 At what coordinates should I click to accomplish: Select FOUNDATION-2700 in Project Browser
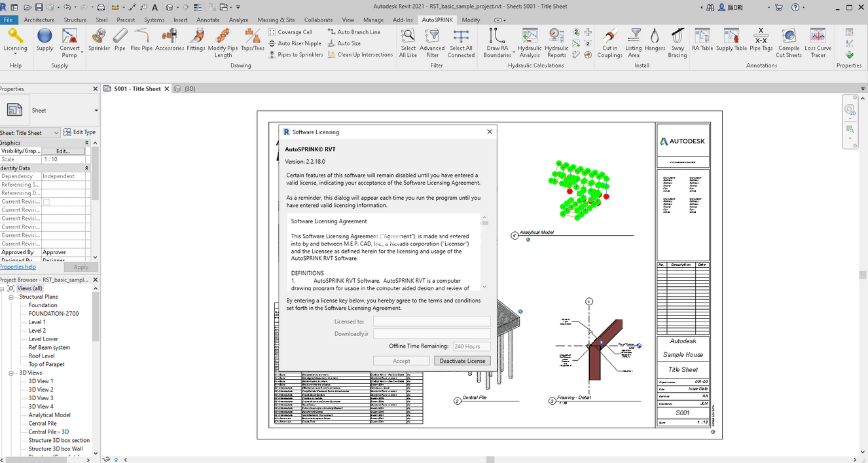[54, 314]
